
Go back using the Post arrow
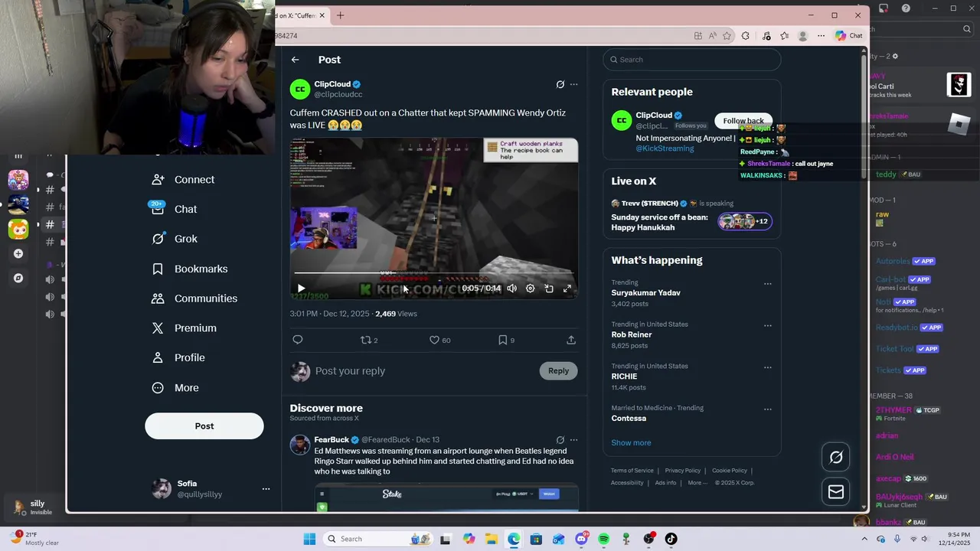(295, 60)
